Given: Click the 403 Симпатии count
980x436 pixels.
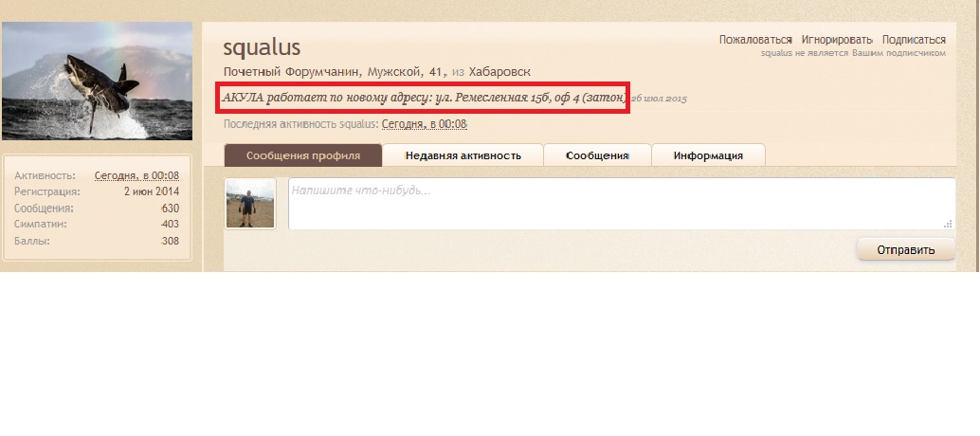Looking at the screenshot, I should (x=170, y=225).
